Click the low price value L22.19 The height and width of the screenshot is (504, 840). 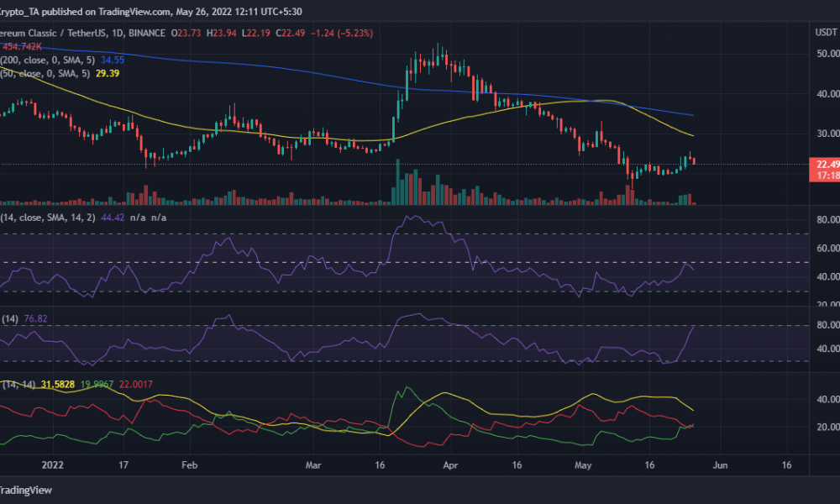[x=256, y=34]
